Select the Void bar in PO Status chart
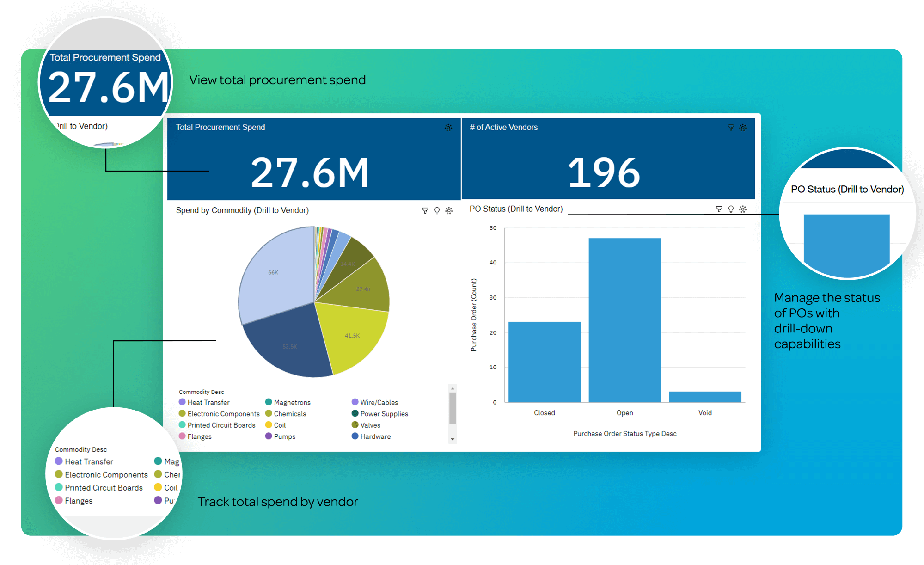 tap(704, 396)
